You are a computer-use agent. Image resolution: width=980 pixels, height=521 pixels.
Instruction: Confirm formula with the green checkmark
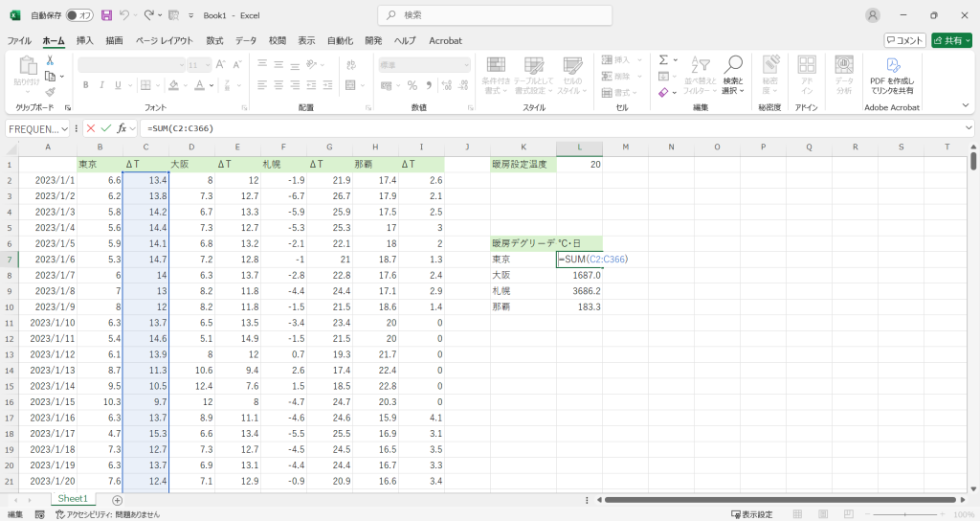tap(106, 128)
